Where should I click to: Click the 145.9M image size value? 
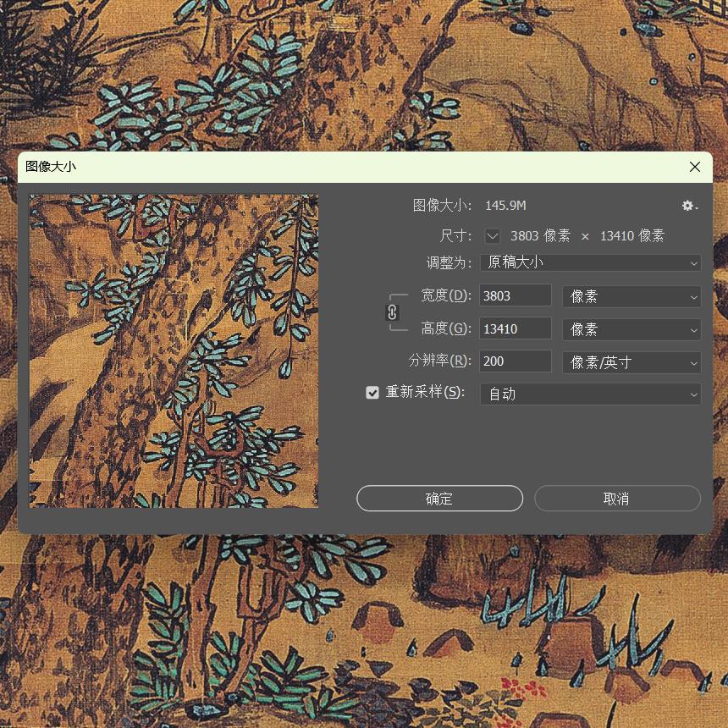(x=505, y=206)
